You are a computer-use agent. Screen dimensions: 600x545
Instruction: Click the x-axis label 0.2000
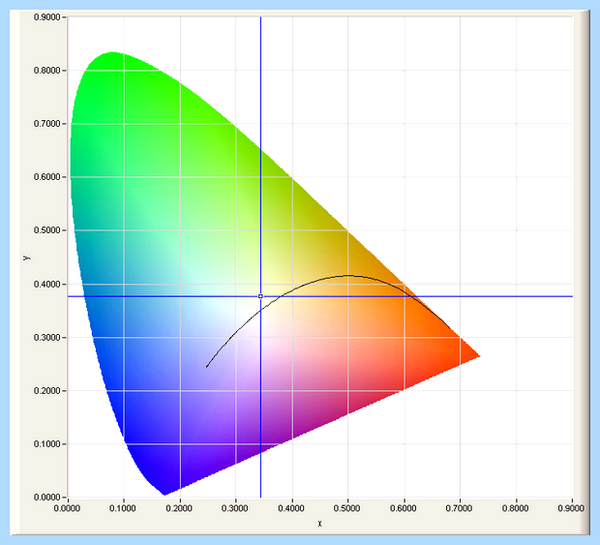coord(179,508)
